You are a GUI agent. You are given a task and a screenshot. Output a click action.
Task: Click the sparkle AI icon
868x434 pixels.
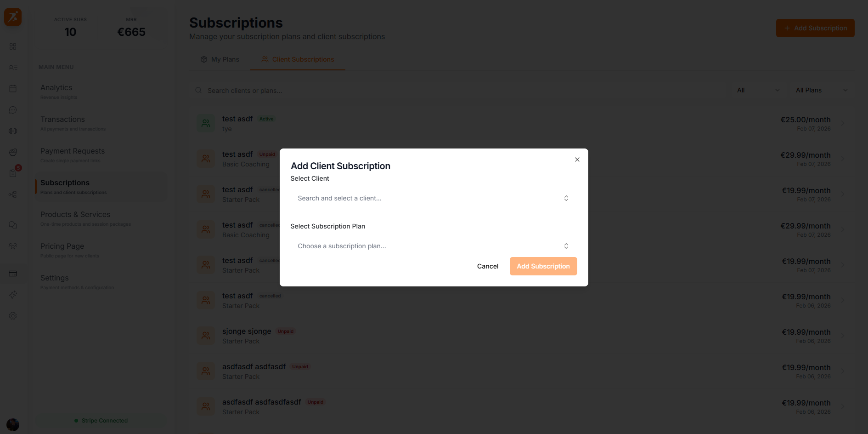13,295
